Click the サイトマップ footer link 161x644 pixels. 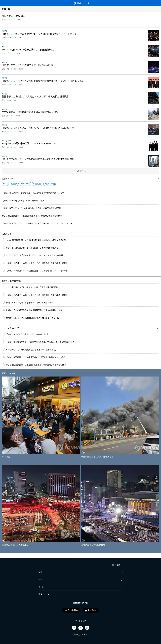pos(80,621)
